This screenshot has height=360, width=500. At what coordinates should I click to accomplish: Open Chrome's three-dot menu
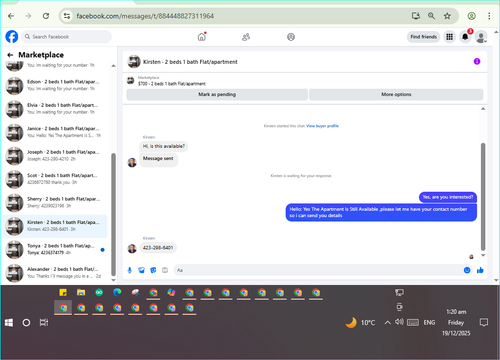tap(489, 16)
